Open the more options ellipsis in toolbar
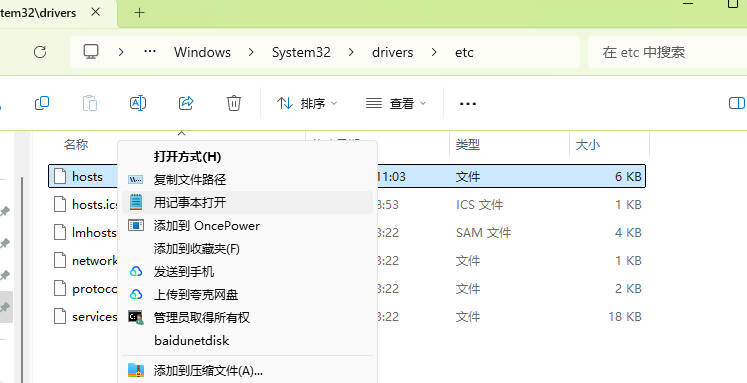The image size is (747, 383). tap(468, 103)
